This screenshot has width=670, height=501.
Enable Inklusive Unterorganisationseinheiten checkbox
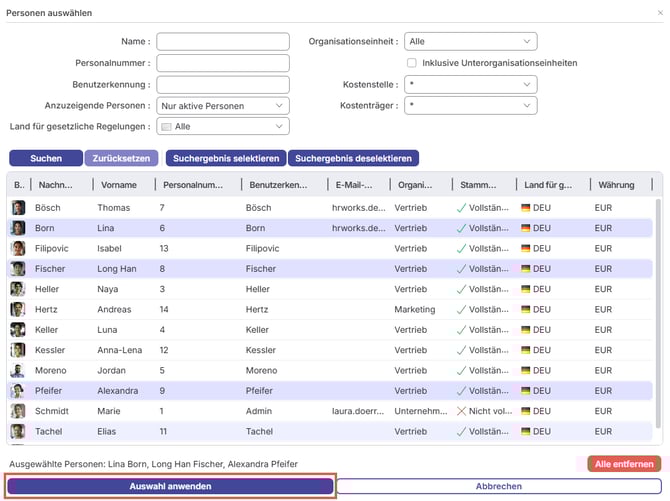click(411, 63)
